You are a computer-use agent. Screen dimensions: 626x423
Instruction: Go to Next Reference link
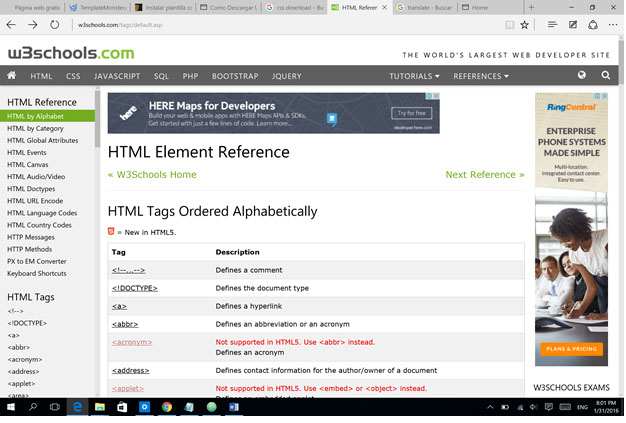coord(485,174)
